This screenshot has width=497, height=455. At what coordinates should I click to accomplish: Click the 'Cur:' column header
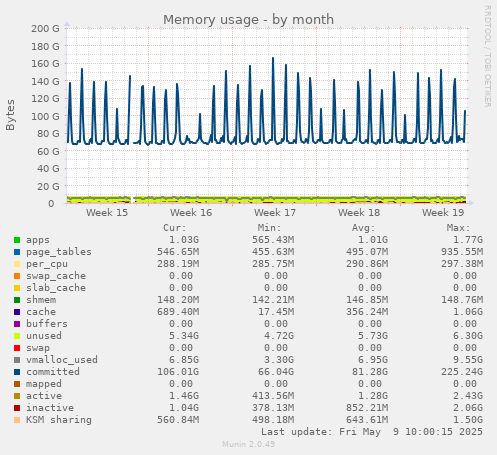175,228
